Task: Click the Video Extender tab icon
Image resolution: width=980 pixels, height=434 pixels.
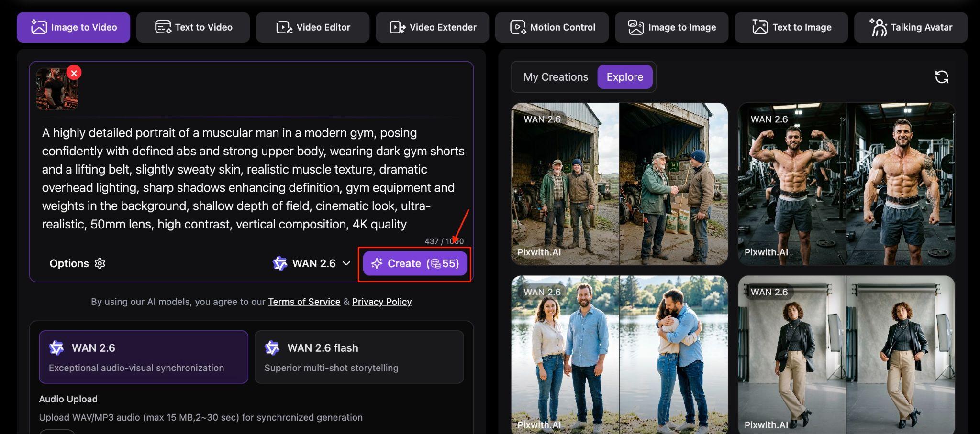Action: click(397, 27)
